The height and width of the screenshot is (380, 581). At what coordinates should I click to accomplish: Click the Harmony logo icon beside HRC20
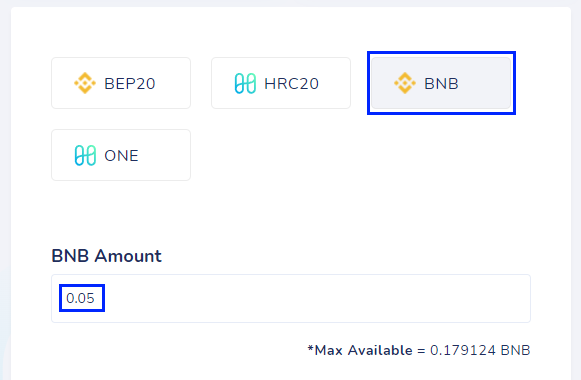coord(245,83)
